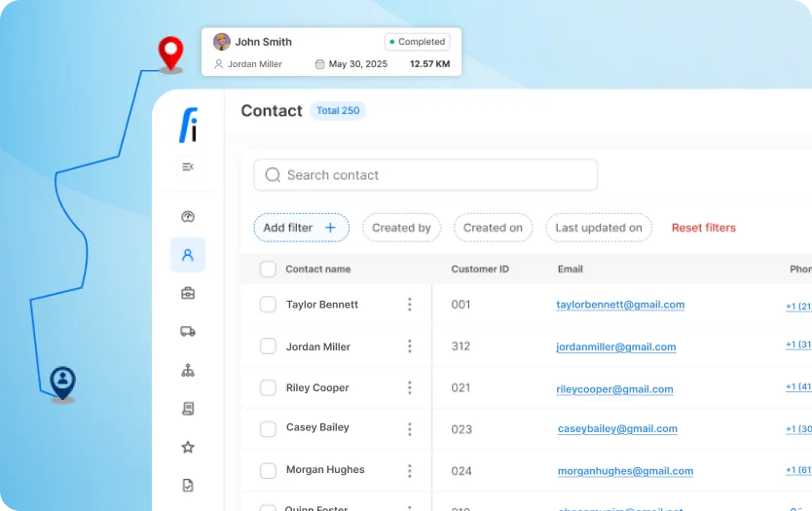The width and height of the screenshot is (812, 511).
Task: Click the Riley Cooper contact name
Action: coord(317,387)
